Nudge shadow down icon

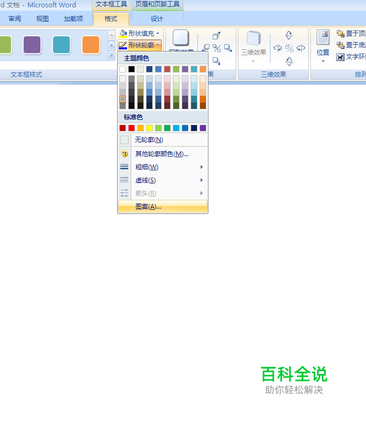click(216, 61)
